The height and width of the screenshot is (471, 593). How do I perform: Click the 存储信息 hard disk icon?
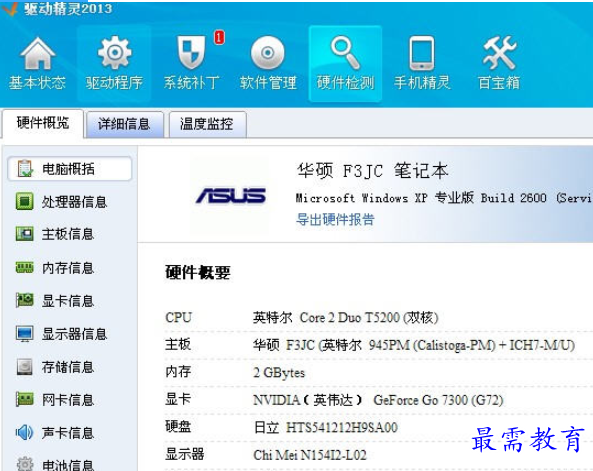[x=25, y=367]
